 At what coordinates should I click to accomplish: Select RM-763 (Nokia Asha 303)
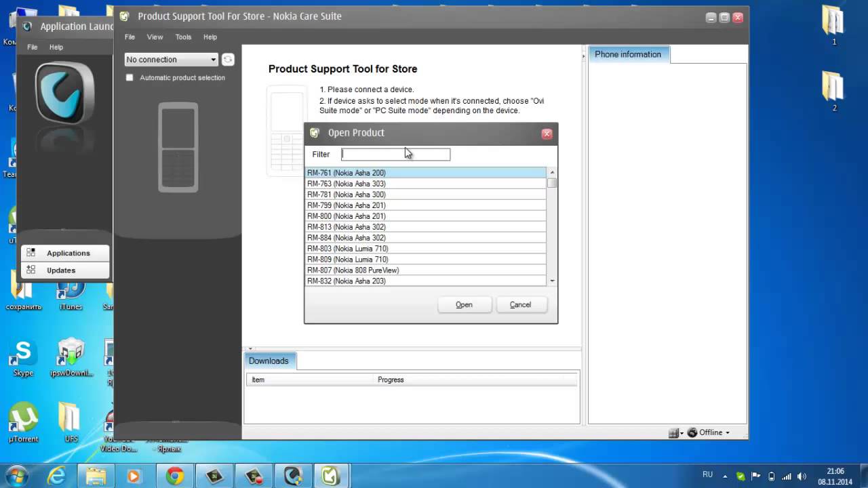pyautogui.click(x=425, y=184)
